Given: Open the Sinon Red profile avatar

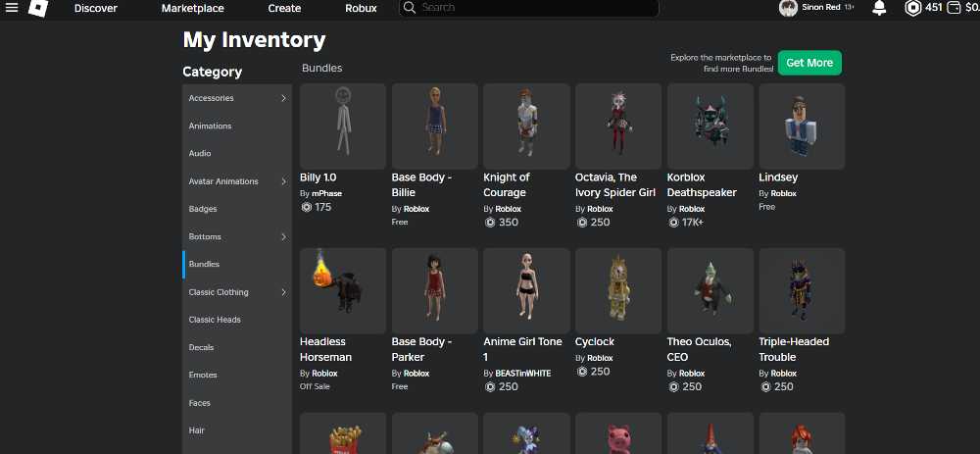Looking at the screenshot, I should pyautogui.click(x=788, y=8).
